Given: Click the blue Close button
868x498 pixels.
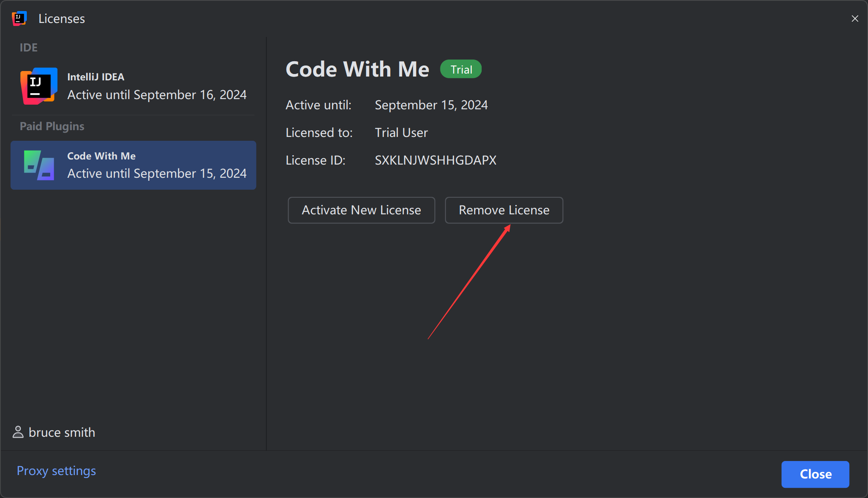Looking at the screenshot, I should pos(815,474).
